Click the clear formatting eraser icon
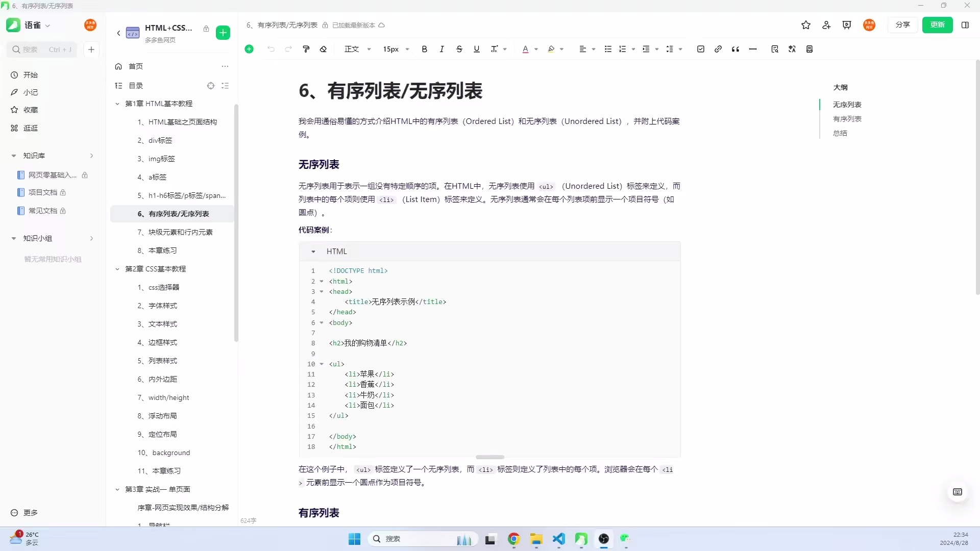980x551 pixels. [x=323, y=49]
